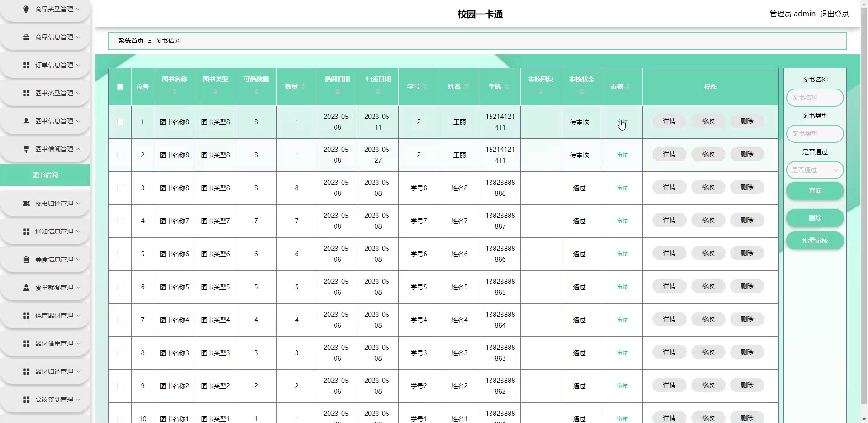Viewport: 868px width, 423px height.
Task: Focus the 图书类型 search input
Action: pos(815,134)
